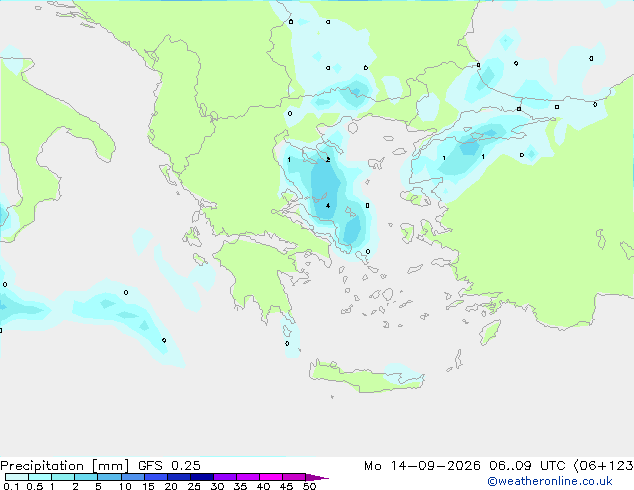Click the Precipitation [mm] title text
634x490 pixels.
(x=65, y=466)
